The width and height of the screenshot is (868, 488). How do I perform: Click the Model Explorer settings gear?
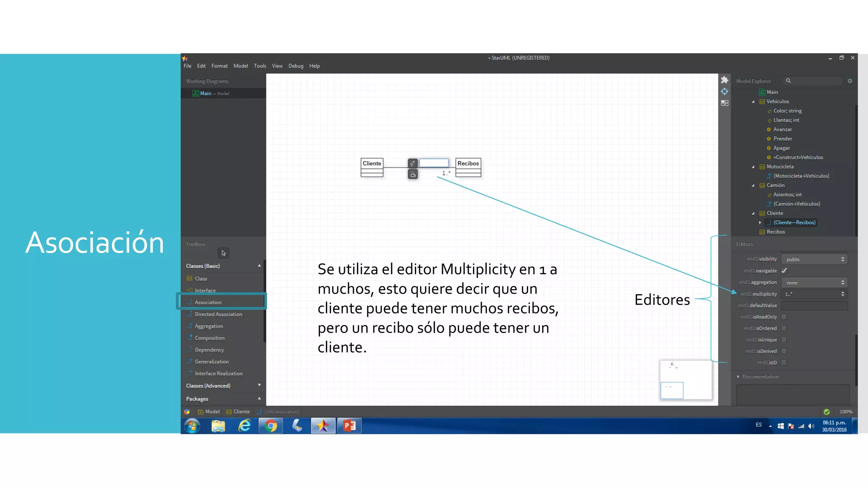[850, 81]
